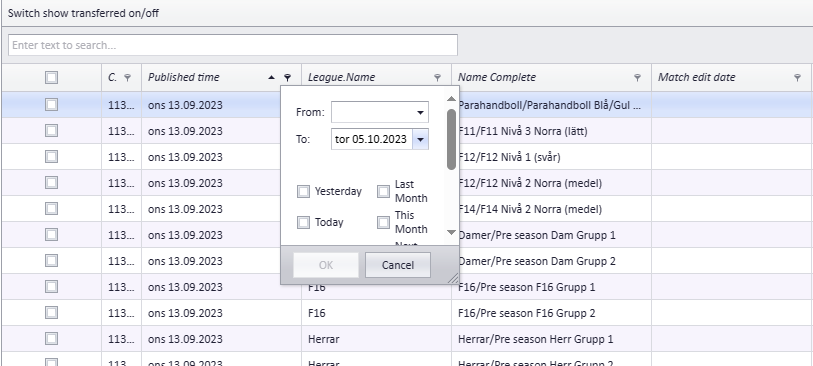Click Switch show transferred on/off
The image size is (813, 366).
[83, 13]
